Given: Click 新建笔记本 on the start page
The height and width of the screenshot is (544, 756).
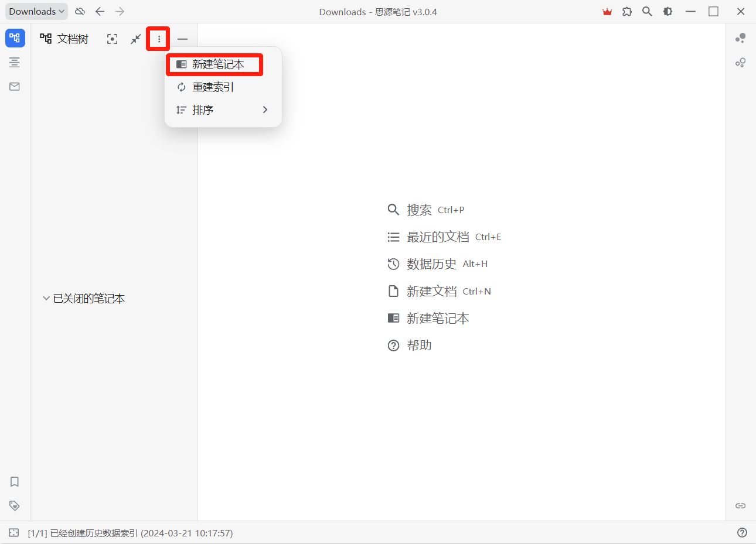Looking at the screenshot, I should [x=428, y=318].
